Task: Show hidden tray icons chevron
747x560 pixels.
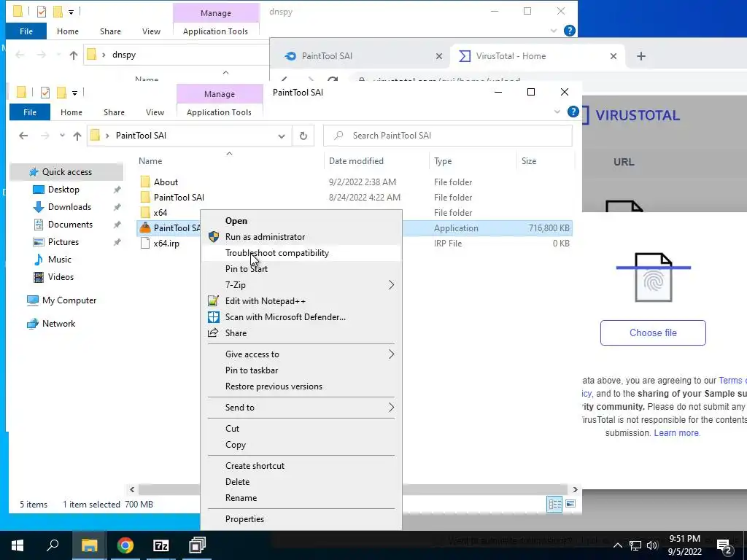Action: coord(617,545)
